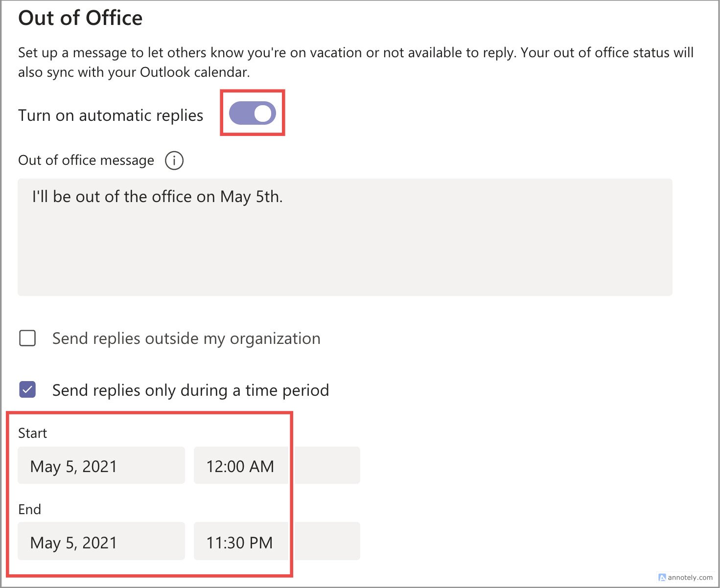Click the annotely logo icon at bottom right
Screen dimensions: 720x588
click(x=662, y=577)
